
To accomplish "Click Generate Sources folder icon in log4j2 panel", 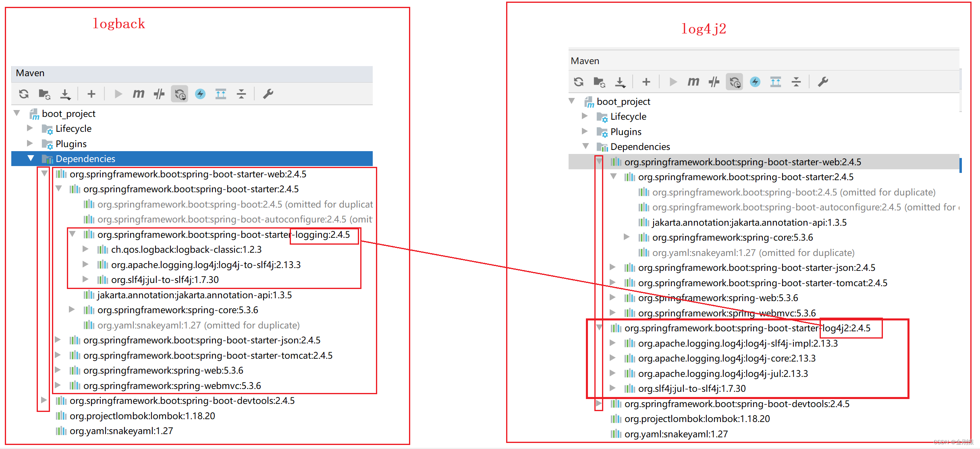I will pyautogui.click(x=599, y=82).
